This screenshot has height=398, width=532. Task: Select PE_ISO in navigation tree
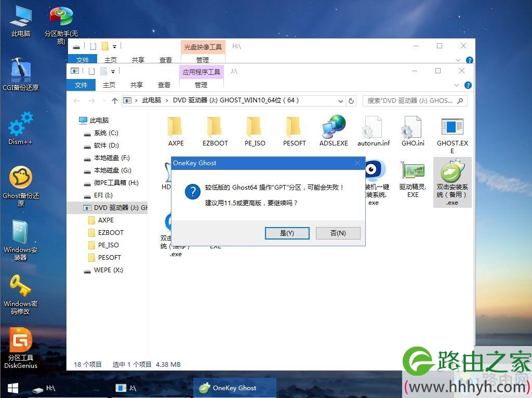click(x=103, y=245)
